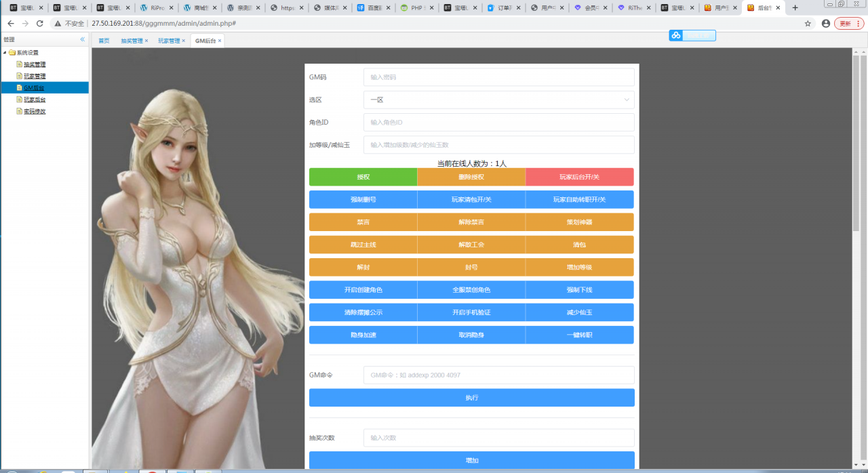Click the browser reload icon
Viewport: 868px width, 473px height.
[x=40, y=23]
